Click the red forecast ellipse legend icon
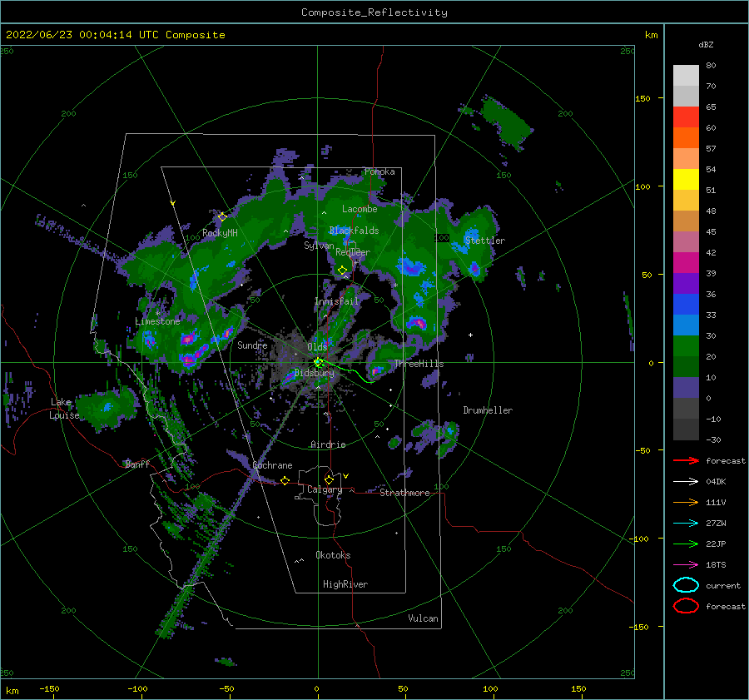Viewport: 749px width, 700px height. 686,606
